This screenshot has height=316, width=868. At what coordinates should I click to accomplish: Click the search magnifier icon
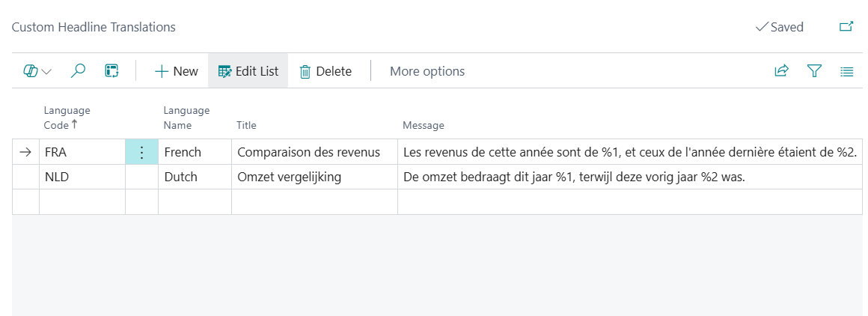(x=78, y=71)
